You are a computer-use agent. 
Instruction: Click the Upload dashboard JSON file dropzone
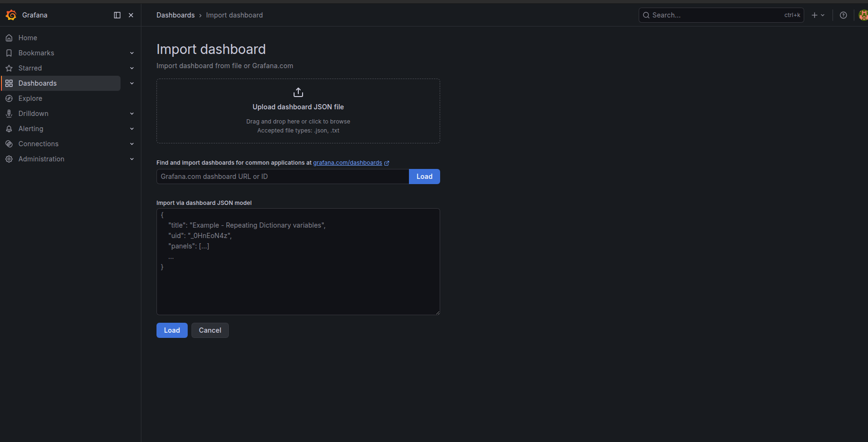pyautogui.click(x=298, y=111)
